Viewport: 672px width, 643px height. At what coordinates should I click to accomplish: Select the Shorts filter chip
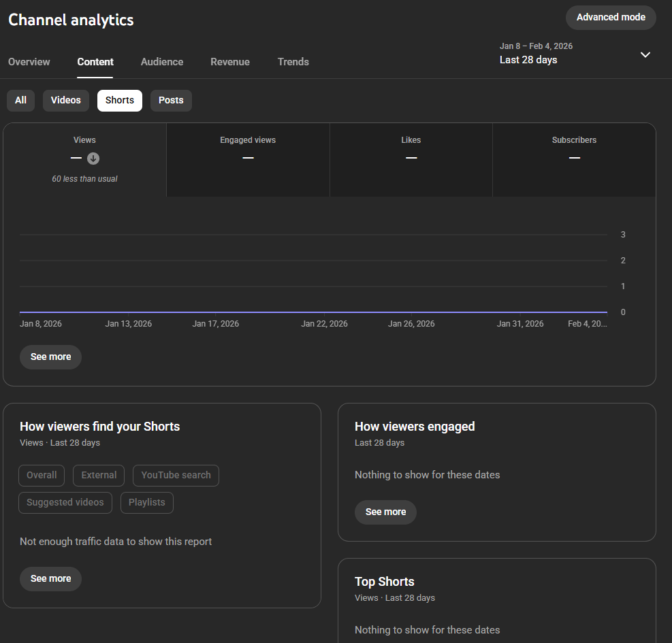coord(120,101)
